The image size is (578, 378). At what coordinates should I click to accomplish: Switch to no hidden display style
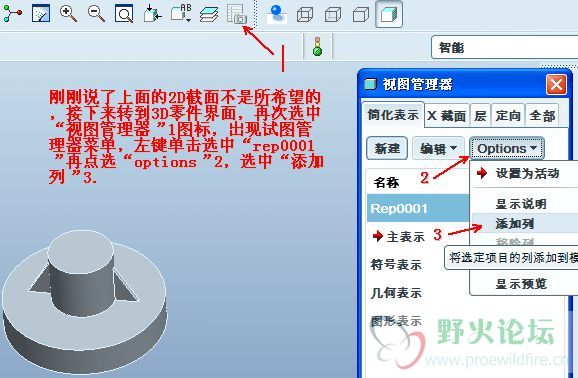tap(361, 15)
